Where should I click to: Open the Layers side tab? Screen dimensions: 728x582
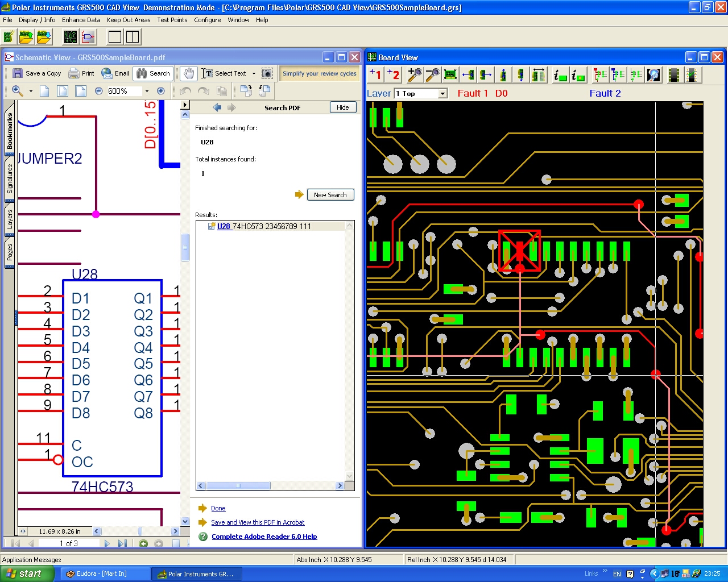9,219
